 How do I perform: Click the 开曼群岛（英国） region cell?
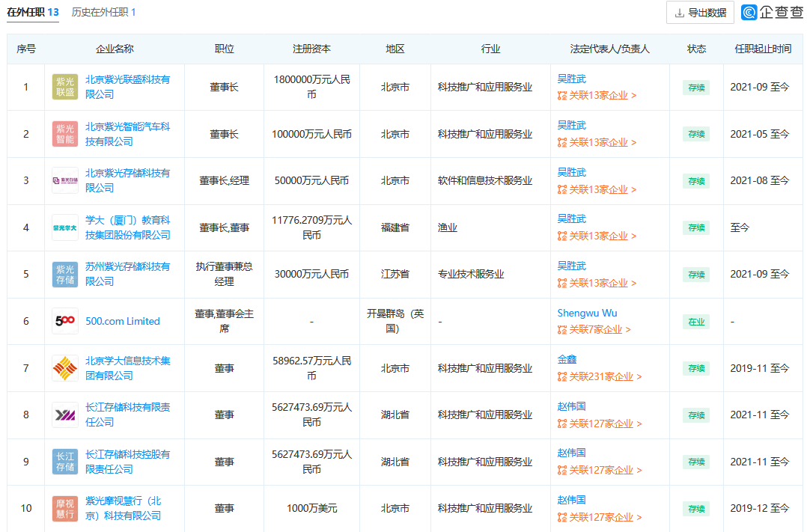coord(395,321)
